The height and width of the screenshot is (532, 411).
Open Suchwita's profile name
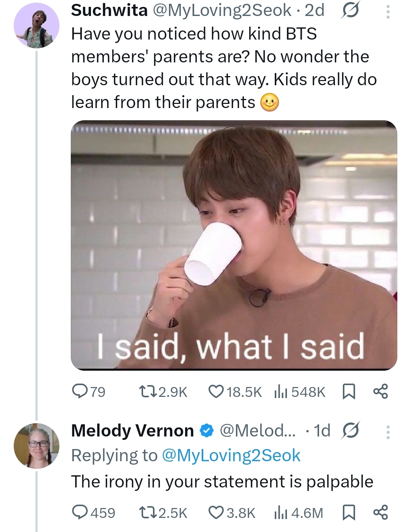click(x=110, y=10)
